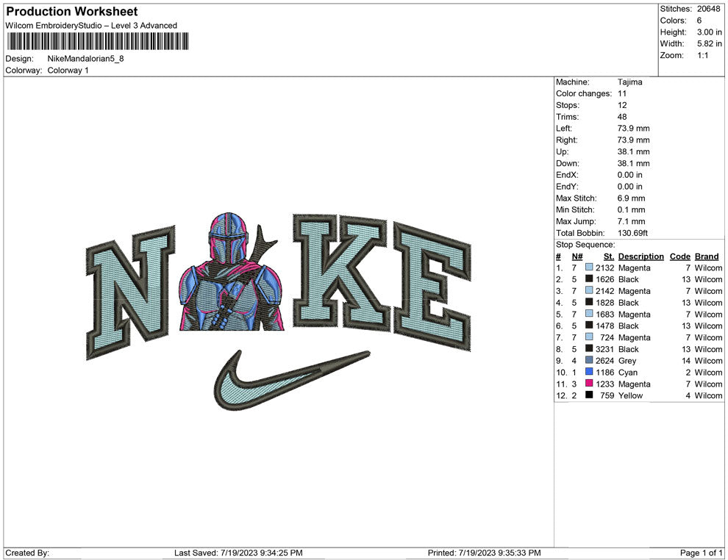This screenshot has width=728, height=560.
Task: Click the 'Production Worksheet' title
Action: tap(72, 12)
